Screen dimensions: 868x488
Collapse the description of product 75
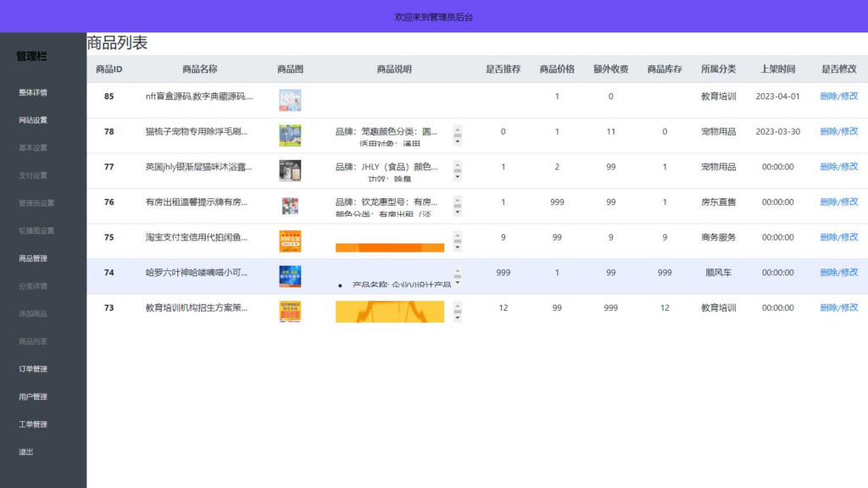(458, 234)
